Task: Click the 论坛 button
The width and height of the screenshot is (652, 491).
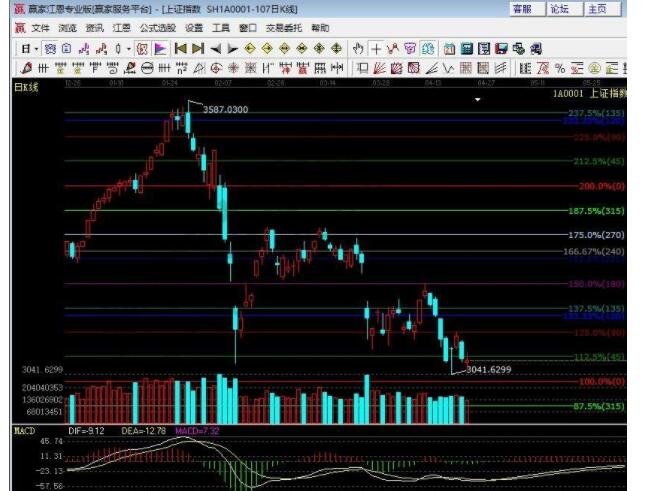Action: 559,9
